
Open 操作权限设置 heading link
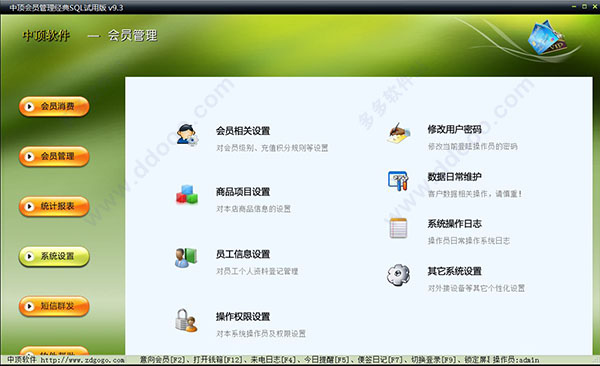[243, 317]
